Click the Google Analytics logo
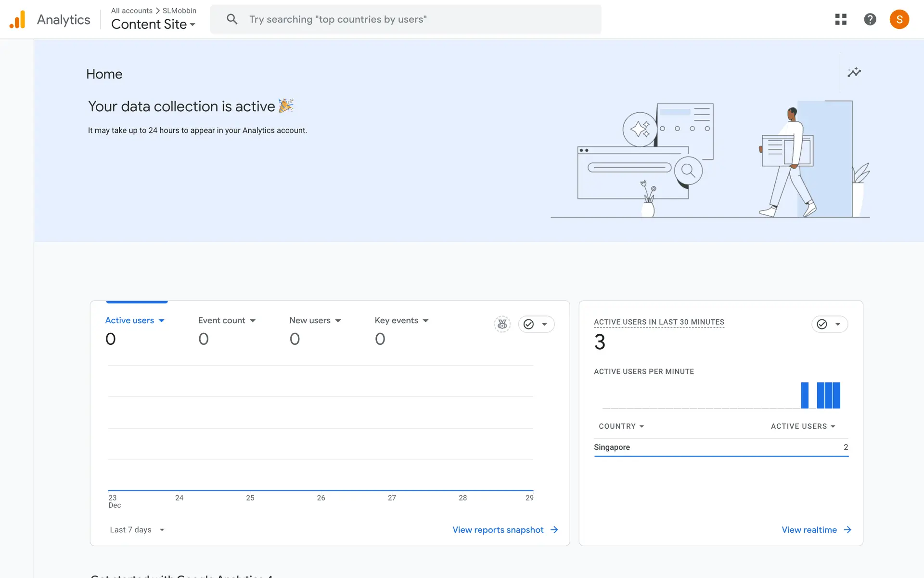Image resolution: width=924 pixels, height=578 pixels. (x=18, y=19)
